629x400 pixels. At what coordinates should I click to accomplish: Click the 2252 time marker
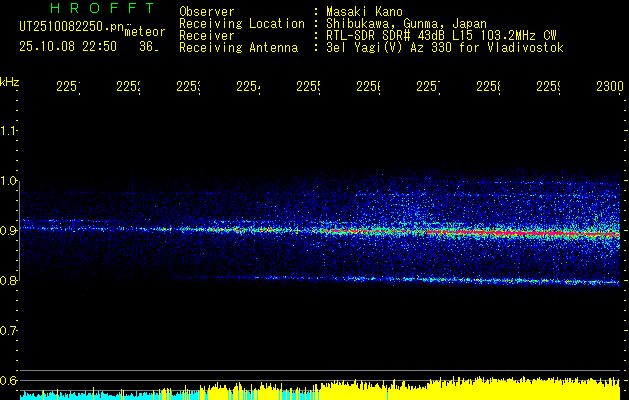tap(128, 86)
